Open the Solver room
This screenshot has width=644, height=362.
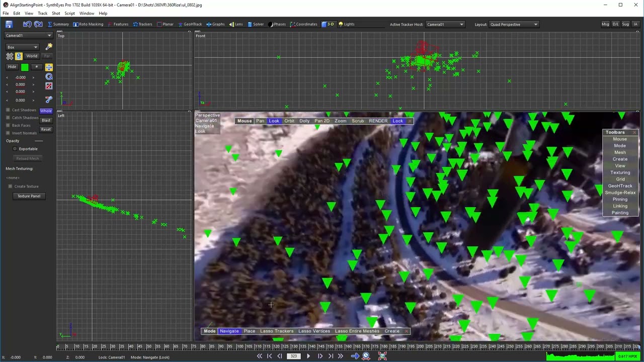tap(256, 24)
